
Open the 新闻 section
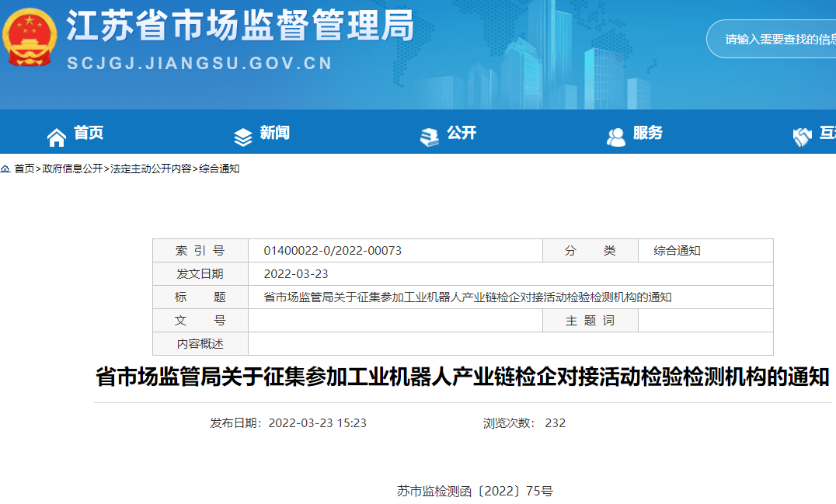point(273,134)
